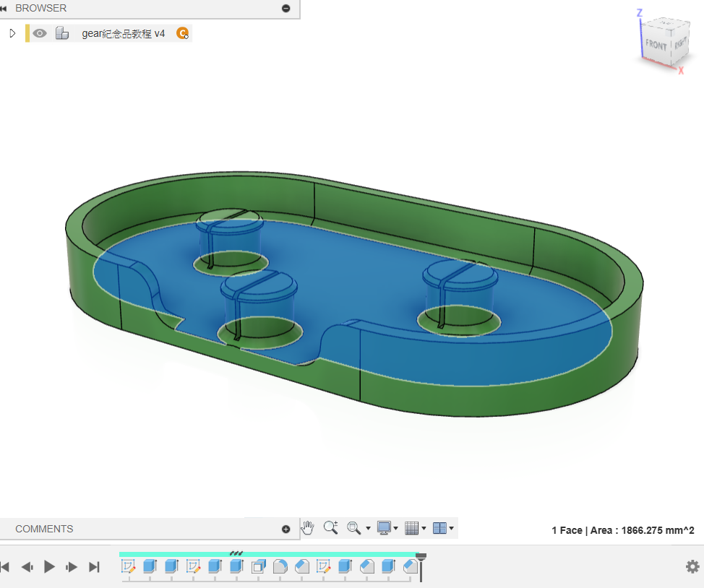Collapse Browser panel with minus button
Screen dimensions: 704x588
[x=286, y=9]
